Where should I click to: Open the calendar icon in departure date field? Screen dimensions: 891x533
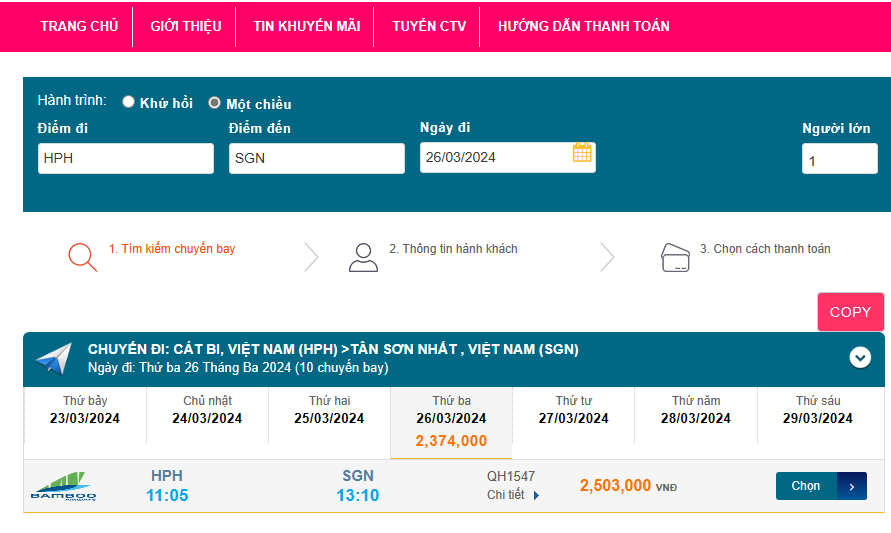pos(582,153)
